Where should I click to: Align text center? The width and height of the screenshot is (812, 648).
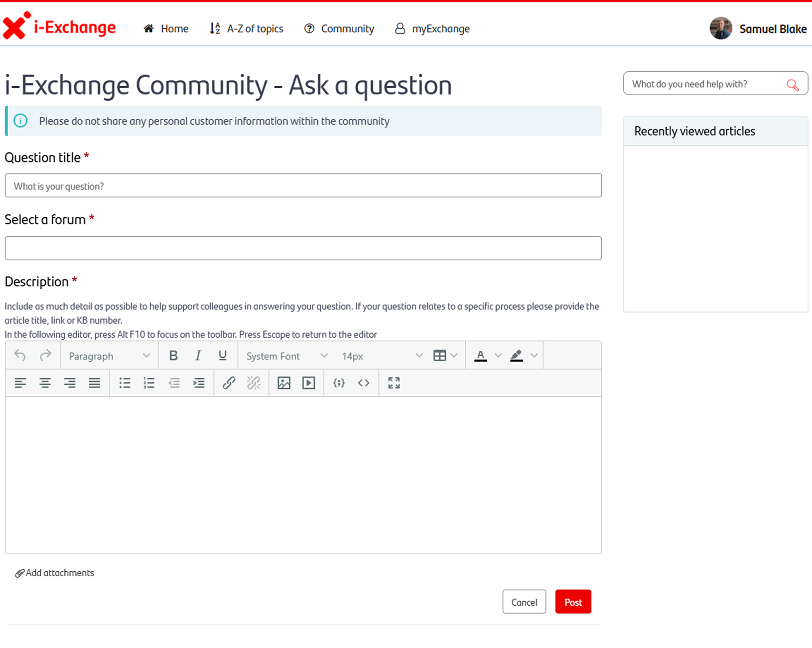pos(45,383)
